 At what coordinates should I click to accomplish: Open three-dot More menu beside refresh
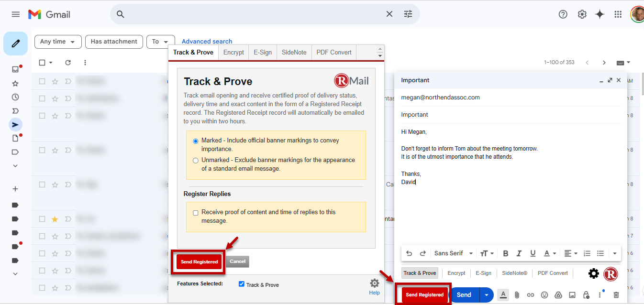[x=85, y=63]
